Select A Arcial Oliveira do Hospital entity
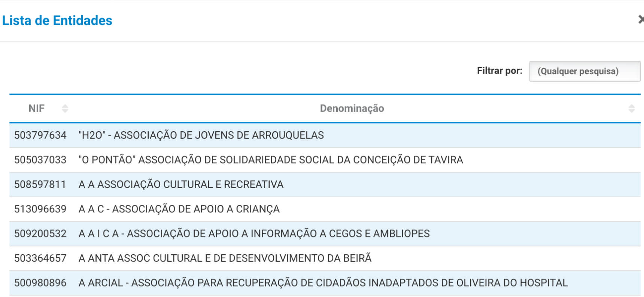This screenshot has width=644, height=297. coord(323,283)
